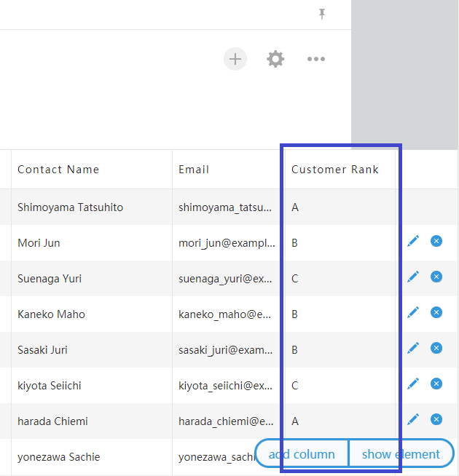Open the three-dots more options menu
This screenshot has width=459, height=476.
316,59
